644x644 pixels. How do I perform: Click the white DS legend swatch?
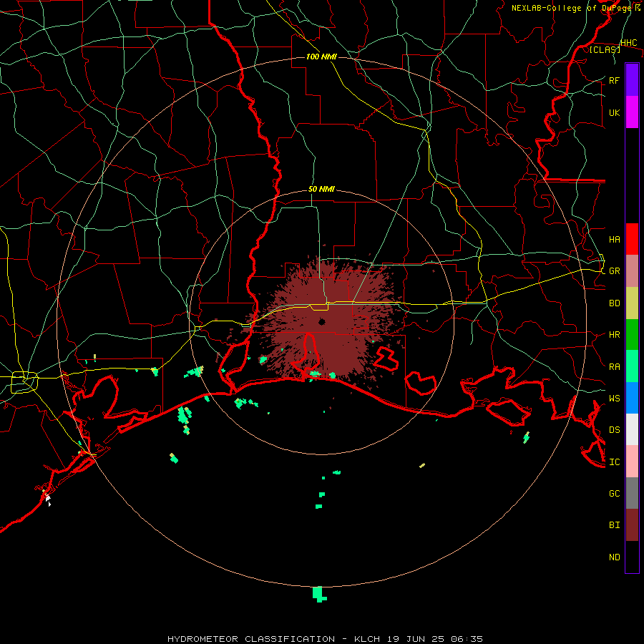pyautogui.click(x=632, y=429)
